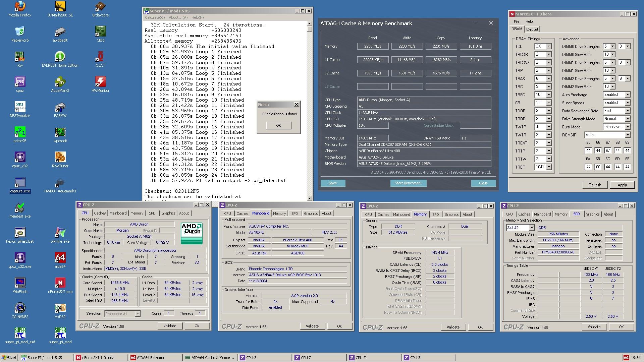Open the CBId desktop icon

100,34
